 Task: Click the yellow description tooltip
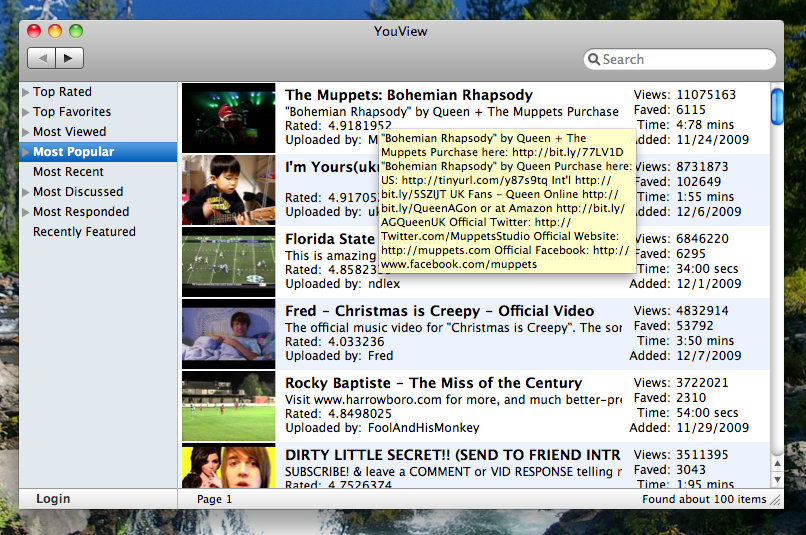[507, 201]
